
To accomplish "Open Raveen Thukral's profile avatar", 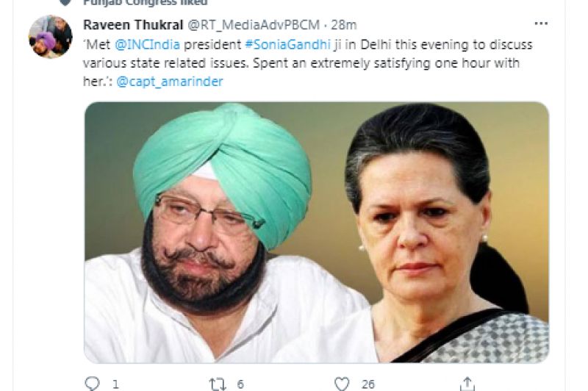I will 50,37.
